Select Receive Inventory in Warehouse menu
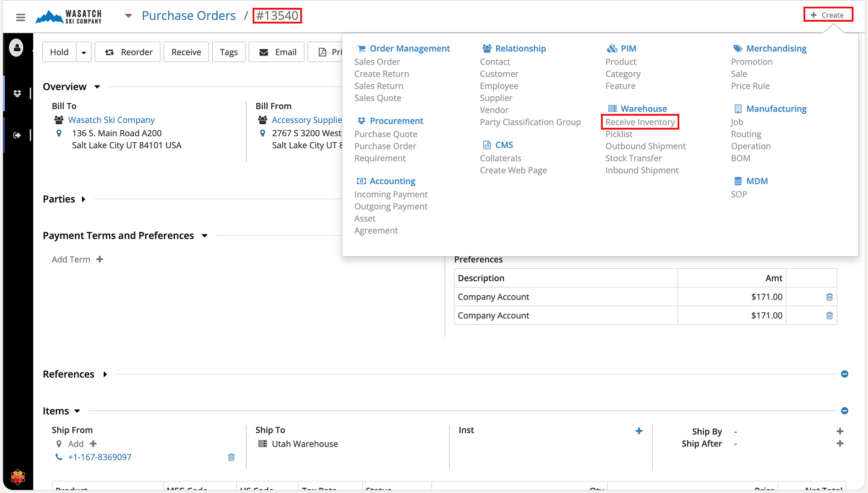 [640, 122]
